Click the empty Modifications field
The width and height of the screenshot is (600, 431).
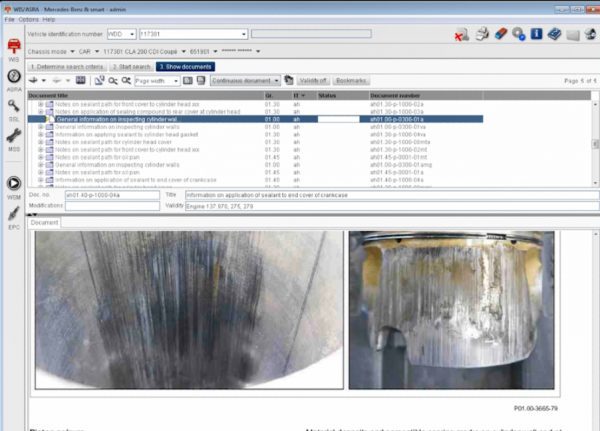112,206
